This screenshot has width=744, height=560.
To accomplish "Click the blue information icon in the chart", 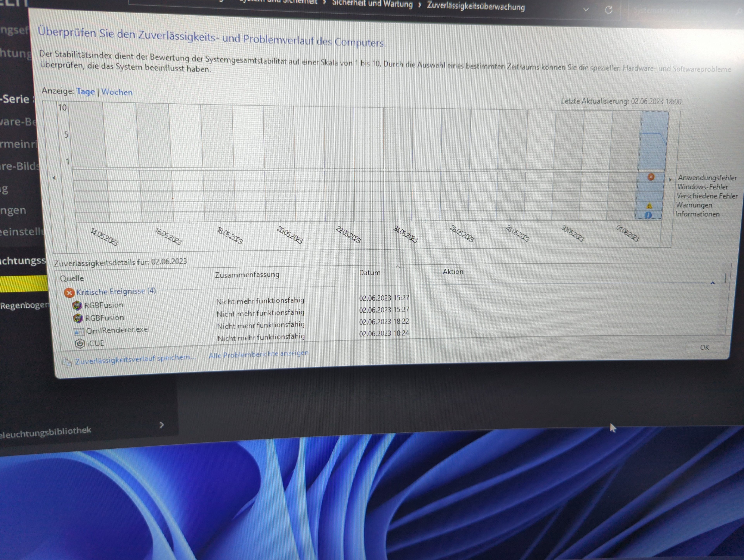I will tap(648, 215).
